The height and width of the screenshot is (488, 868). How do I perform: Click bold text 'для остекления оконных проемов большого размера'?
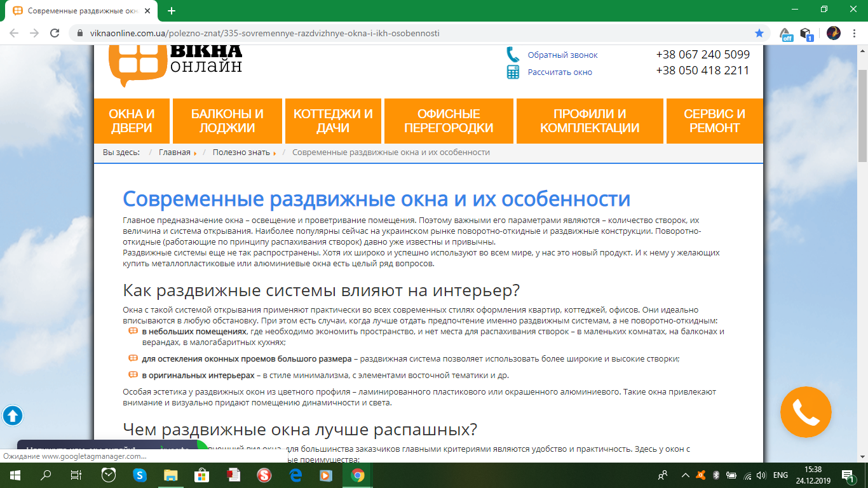(x=247, y=358)
